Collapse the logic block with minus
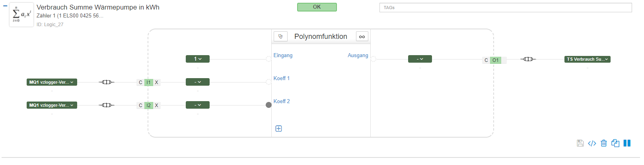The height and width of the screenshot is (165, 644). [5, 6]
